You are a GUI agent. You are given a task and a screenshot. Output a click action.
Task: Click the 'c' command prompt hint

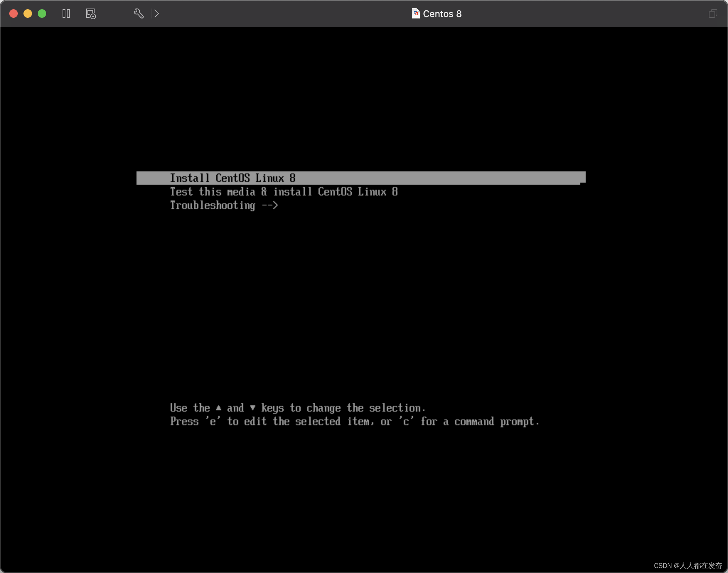click(406, 422)
